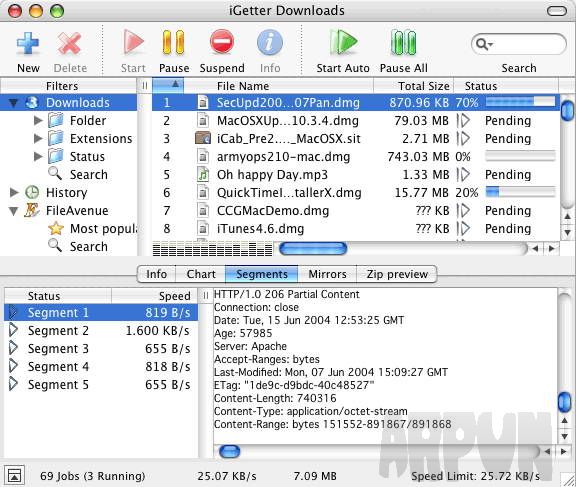Toggle the bottom-left panel toggle icon
The height and width of the screenshot is (487, 577).
point(14,475)
